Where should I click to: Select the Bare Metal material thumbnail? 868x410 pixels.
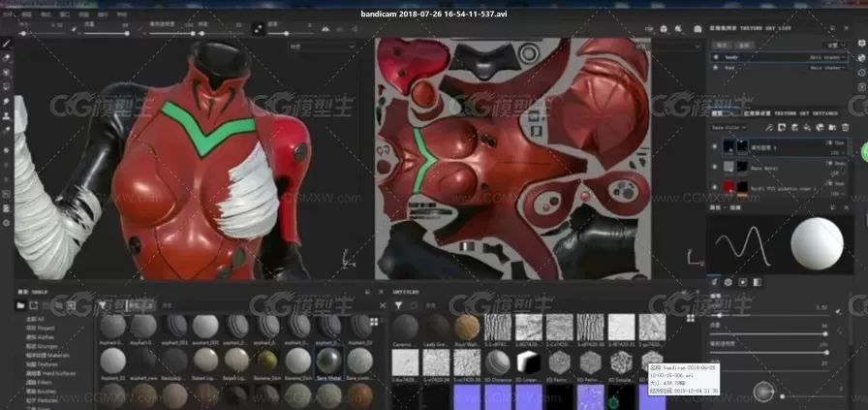pyautogui.click(x=328, y=361)
